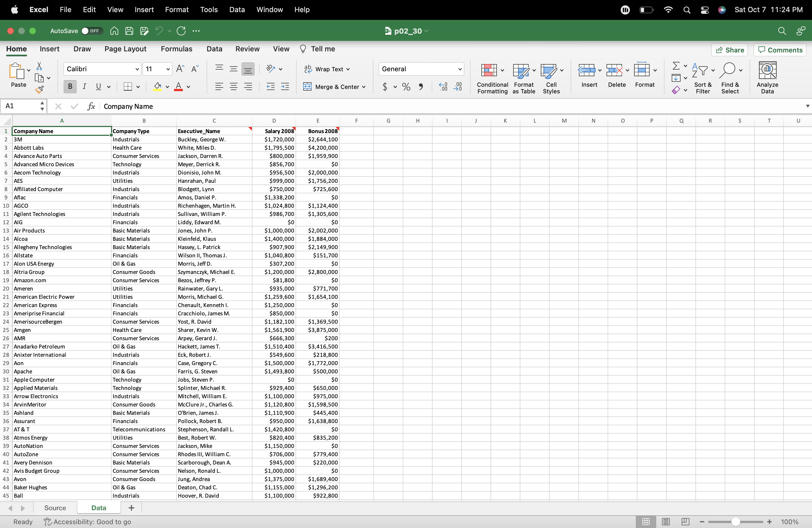Cut selection with the scissors icon

pyautogui.click(x=39, y=66)
